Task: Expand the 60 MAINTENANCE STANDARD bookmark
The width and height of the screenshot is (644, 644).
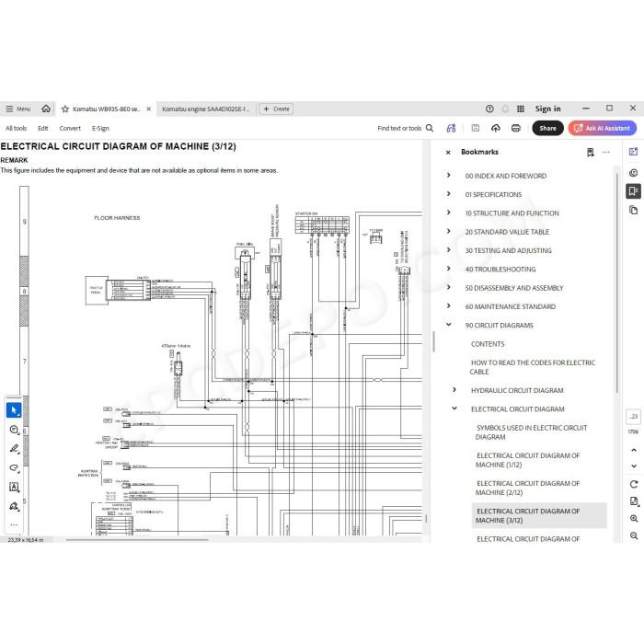Action: (x=449, y=306)
